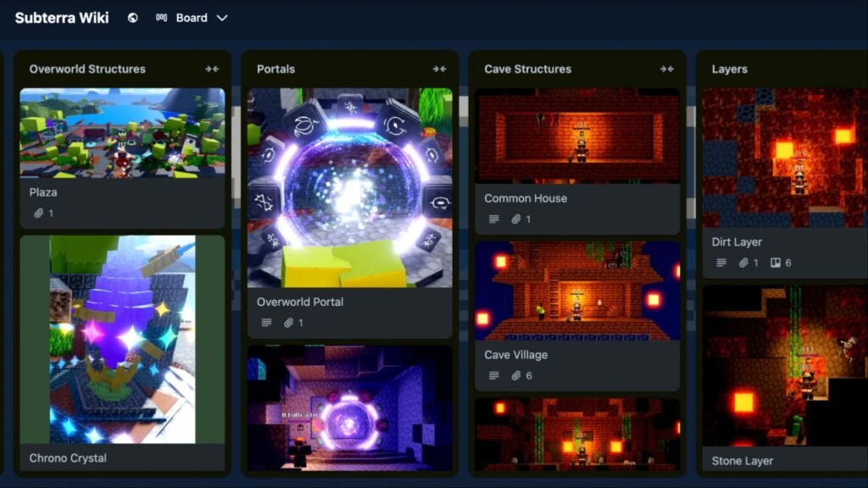Click the Plaza card cover image
The width and height of the screenshot is (868, 488).
123,131
